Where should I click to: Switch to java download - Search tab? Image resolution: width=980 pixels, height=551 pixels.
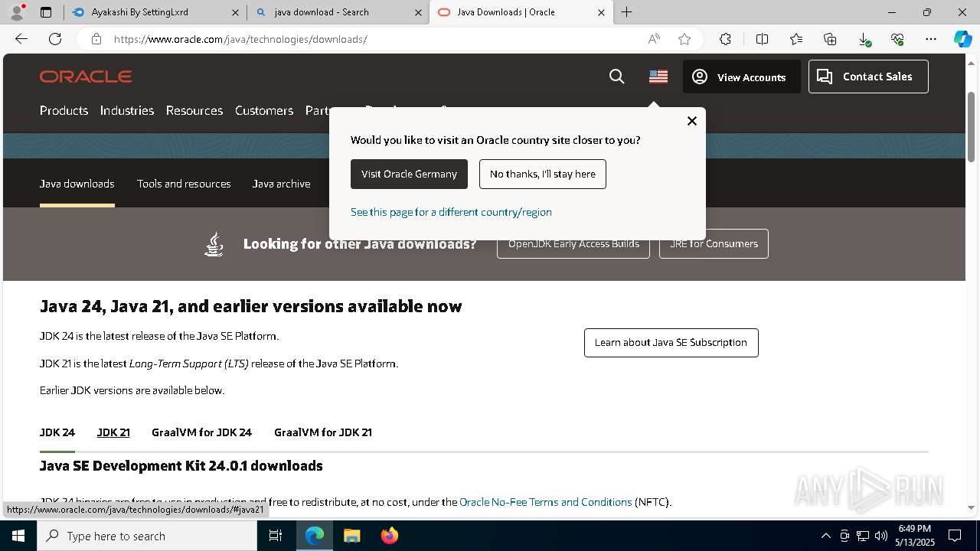pos(338,12)
